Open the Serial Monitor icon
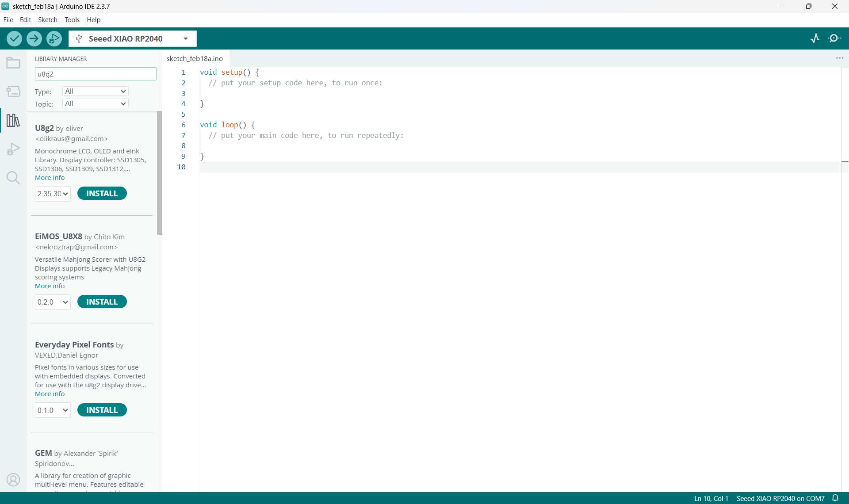849x504 pixels. coord(835,39)
